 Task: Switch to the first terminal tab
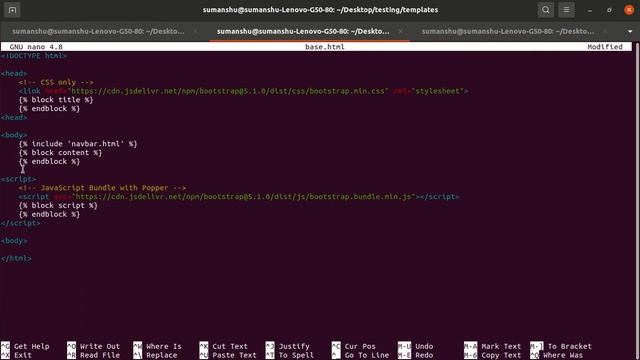point(98,31)
